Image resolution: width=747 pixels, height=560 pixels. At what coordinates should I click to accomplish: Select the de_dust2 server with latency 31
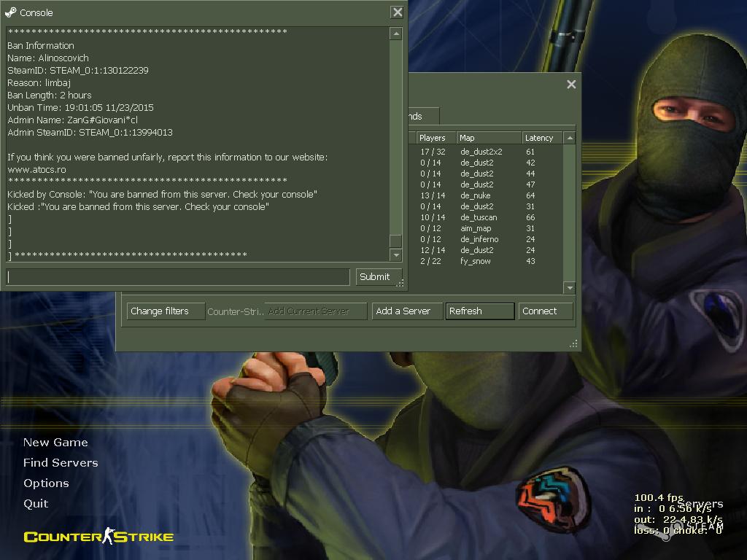[x=485, y=206]
